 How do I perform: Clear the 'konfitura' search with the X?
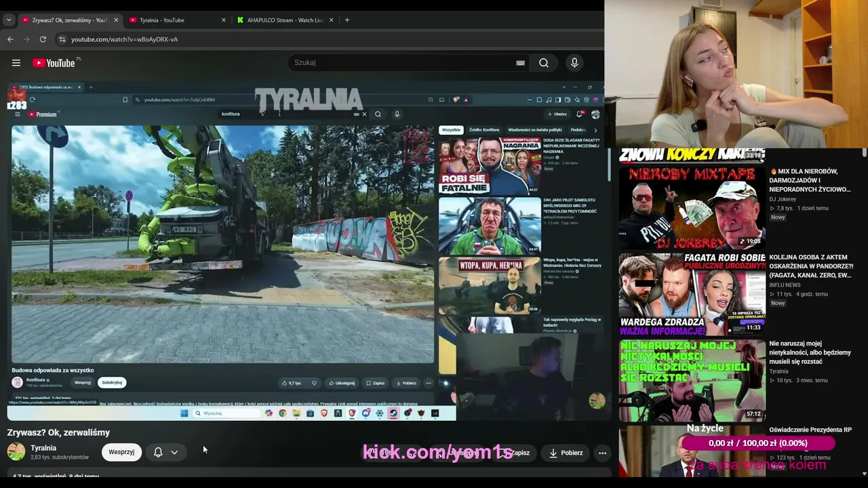[x=364, y=114]
